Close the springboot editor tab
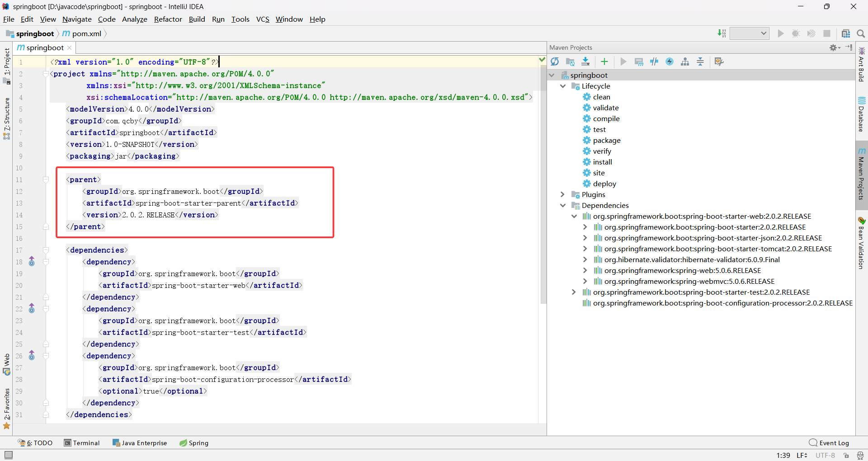 point(70,48)
